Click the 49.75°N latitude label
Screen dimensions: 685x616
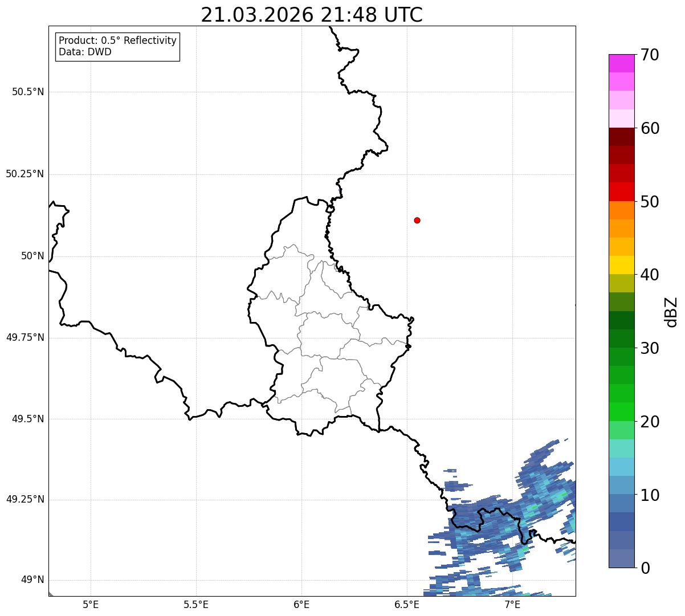click(25, 337)
